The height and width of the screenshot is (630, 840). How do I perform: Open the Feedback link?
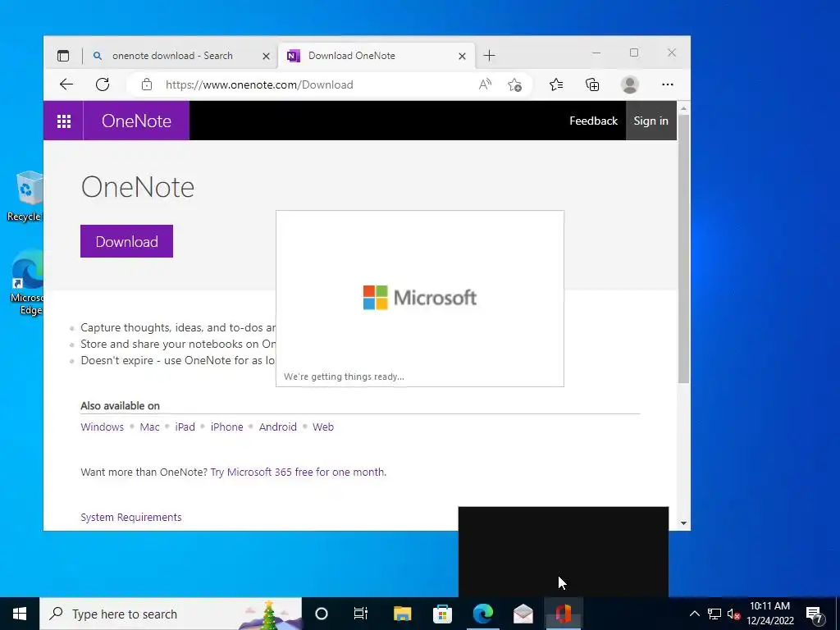[594, 121]
